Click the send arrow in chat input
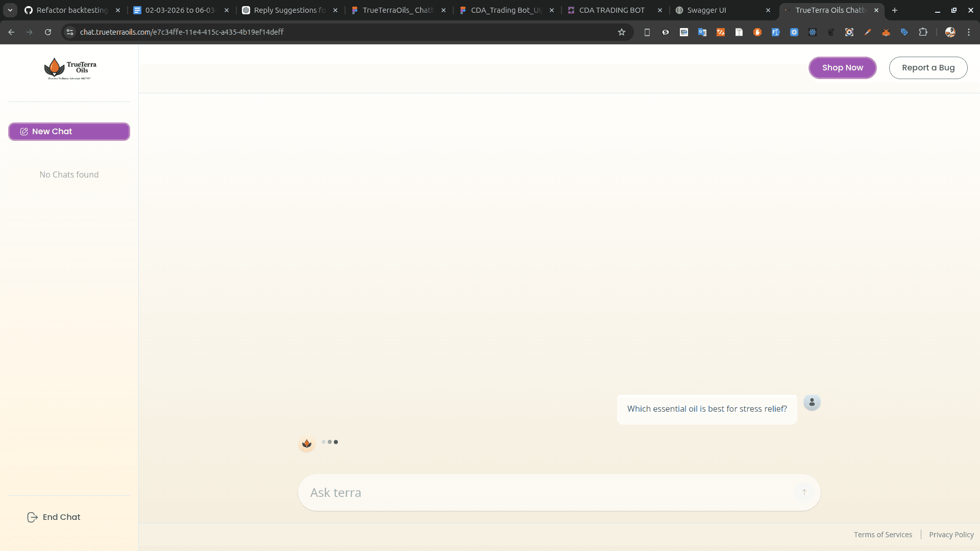The width and height of the screenshot is (980, 551). point(804,492)
